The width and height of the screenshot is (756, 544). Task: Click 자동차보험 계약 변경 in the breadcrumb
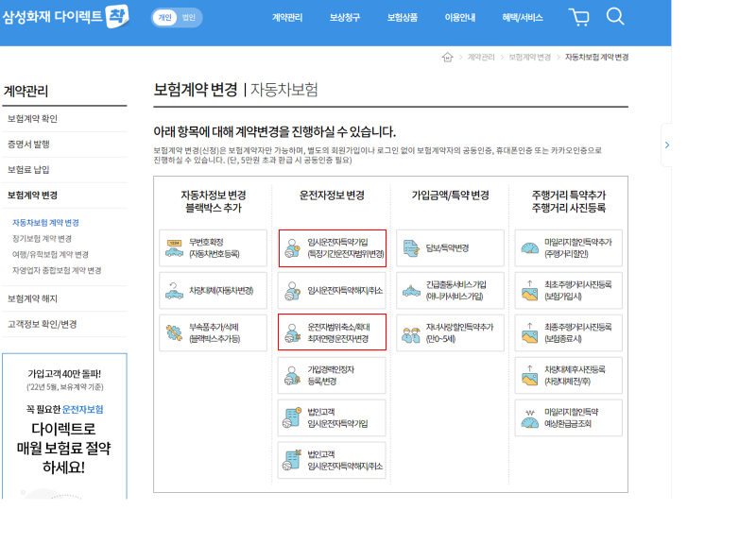coord(596,58)
